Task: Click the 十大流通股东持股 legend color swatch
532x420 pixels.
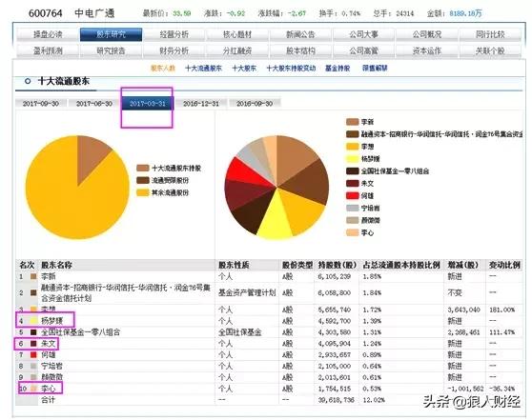Action: click(x=143, y=169)
